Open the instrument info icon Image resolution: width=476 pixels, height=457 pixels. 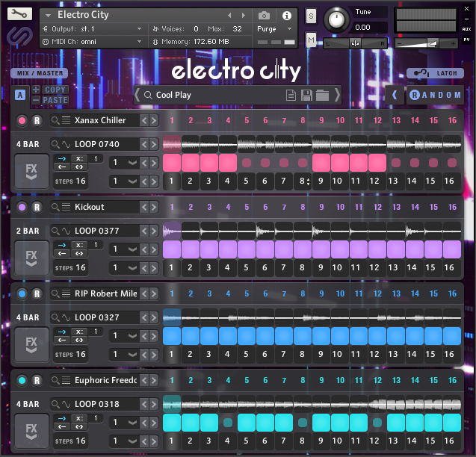tap(286, 16)
